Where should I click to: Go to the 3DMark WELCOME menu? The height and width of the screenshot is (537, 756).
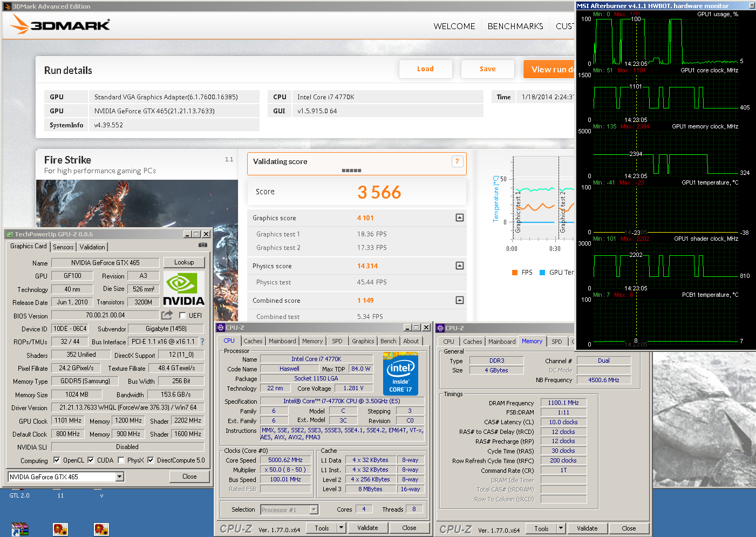point(454,26)
